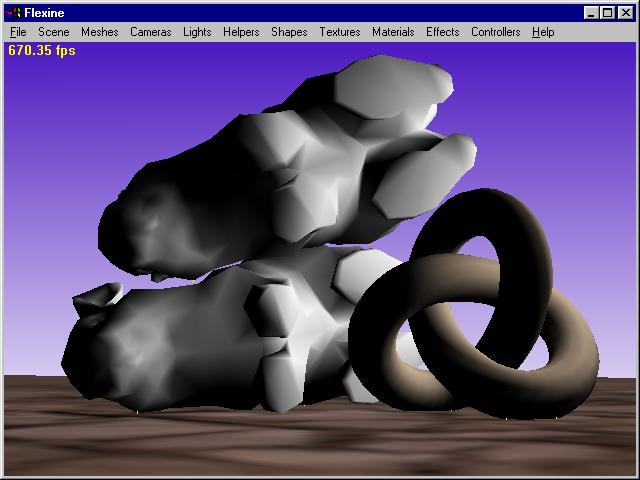This screenshot has width=640, height=480.
Task: Open the Helpers menu
Action: [x=241, y=32]
